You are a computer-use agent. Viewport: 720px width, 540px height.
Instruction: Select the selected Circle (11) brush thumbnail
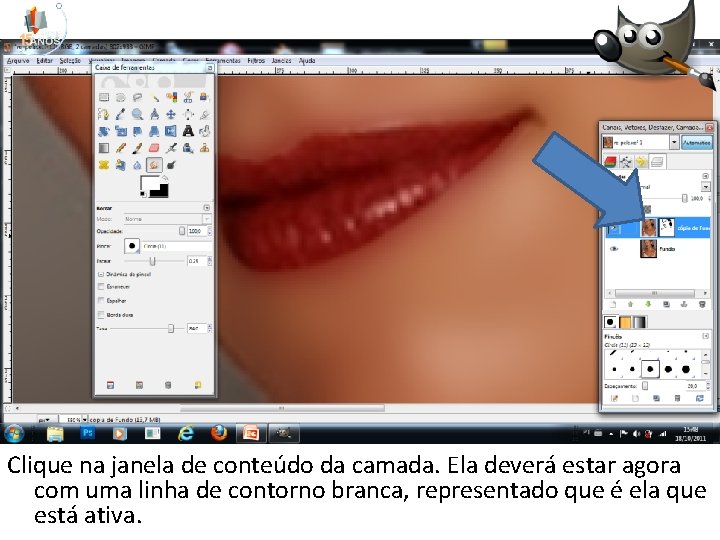point(650,369)
